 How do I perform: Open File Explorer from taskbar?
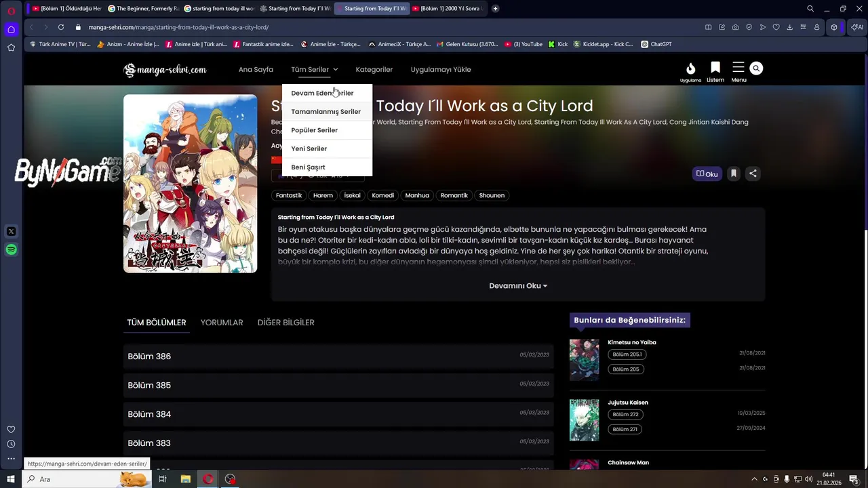[x=185, y=479]
